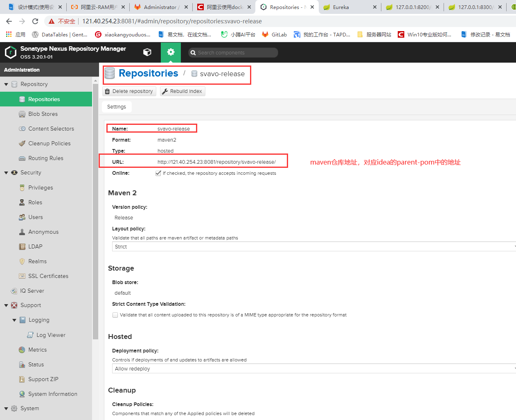Click the sidebar vertical scrollbar
This screenshot has width=516, height=420.
pos(95,212)
